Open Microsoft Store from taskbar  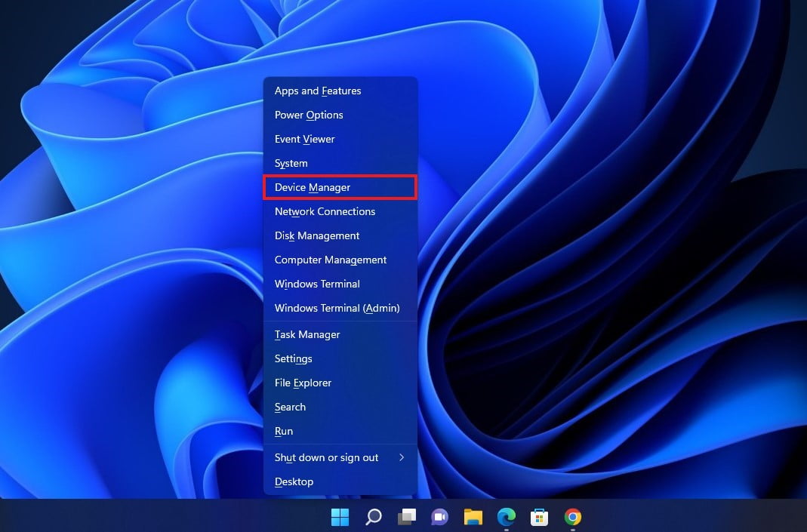click(x=539, y=517)
